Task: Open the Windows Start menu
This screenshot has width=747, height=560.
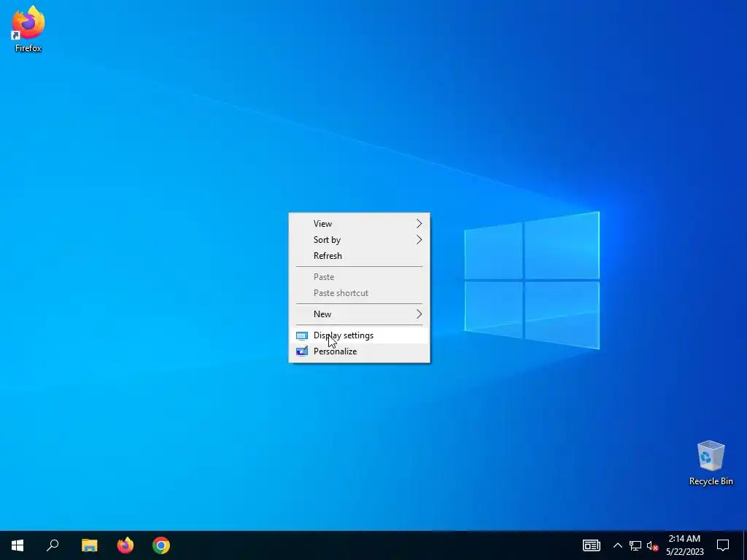Action: click(18, 545)
